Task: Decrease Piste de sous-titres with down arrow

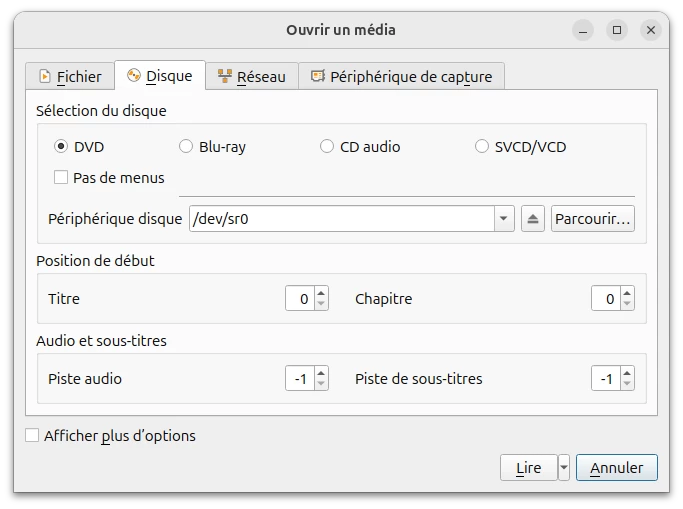Action: coord(627,384)
